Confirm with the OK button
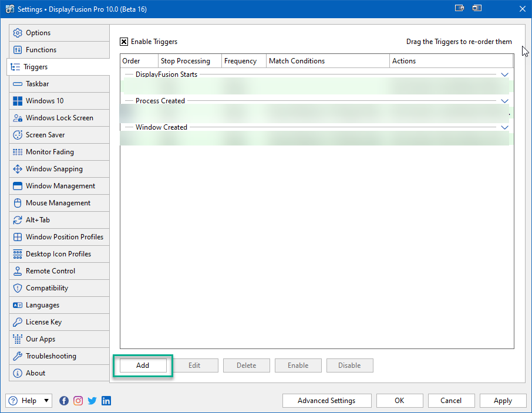Viewport: 532px width, 413px height. click(399, 401)
